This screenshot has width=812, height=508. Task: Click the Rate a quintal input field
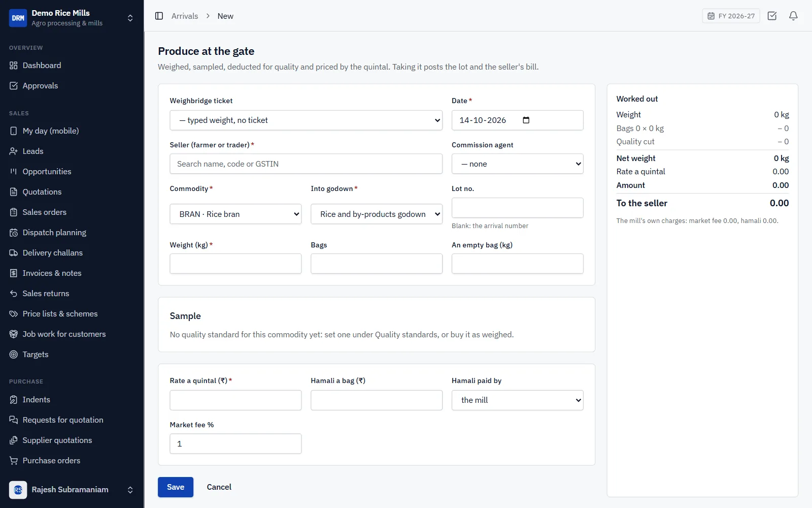pos(235,400)
